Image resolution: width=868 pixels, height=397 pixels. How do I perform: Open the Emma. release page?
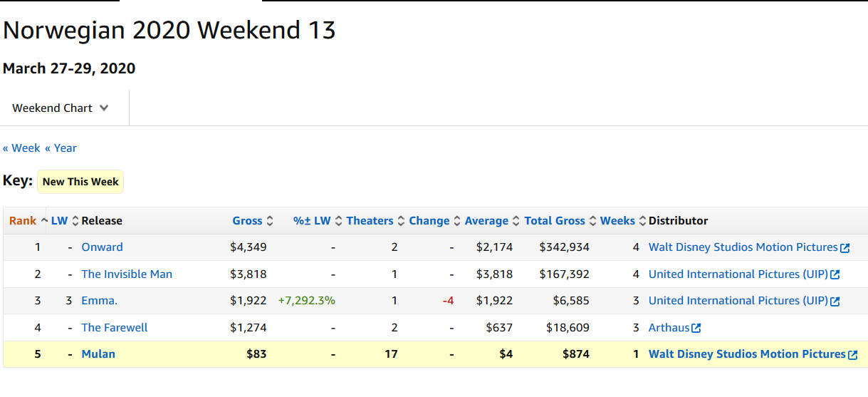tap(99, 301)
